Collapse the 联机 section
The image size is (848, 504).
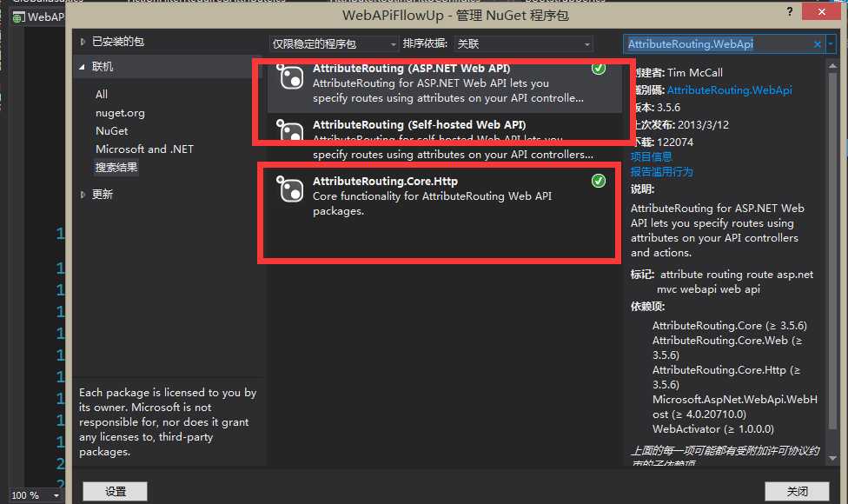(x=83, y=67)
